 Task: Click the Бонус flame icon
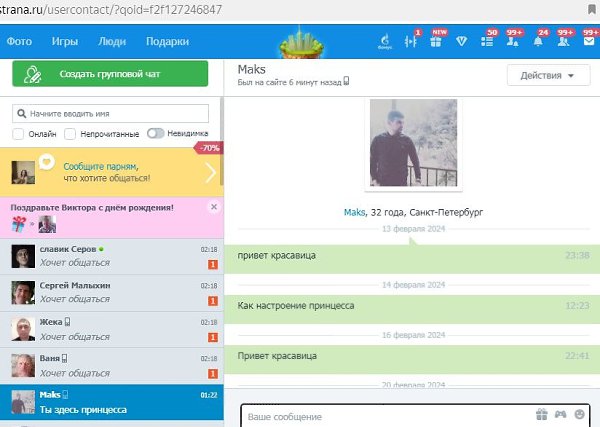pos(385,42)
